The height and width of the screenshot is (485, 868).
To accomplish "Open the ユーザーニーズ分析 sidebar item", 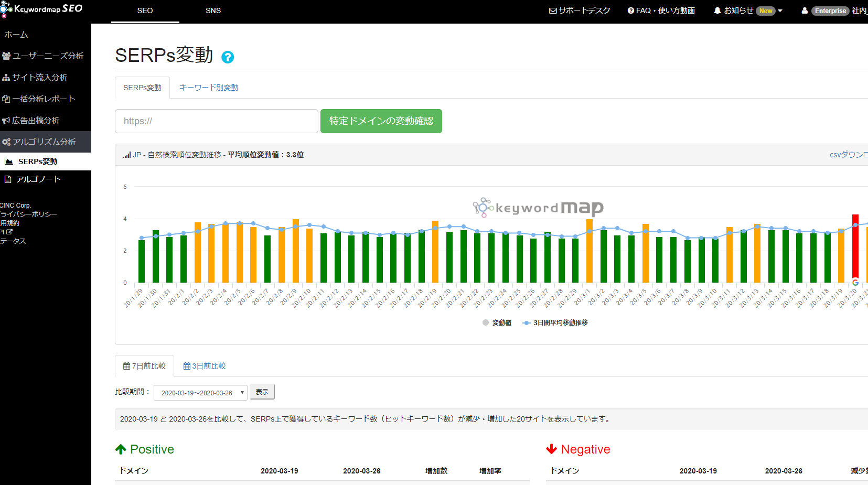I will pos(43,56).
